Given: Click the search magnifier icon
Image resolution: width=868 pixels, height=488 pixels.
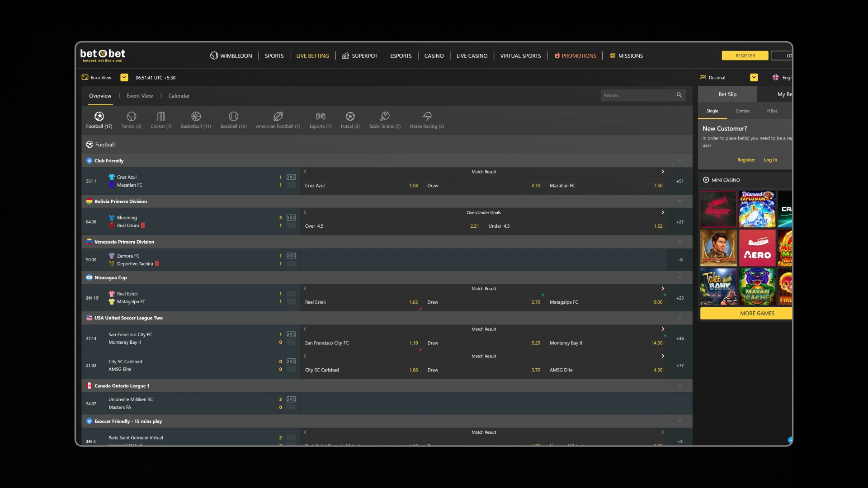Looking at the screenshot, I should tap(679, 95).
